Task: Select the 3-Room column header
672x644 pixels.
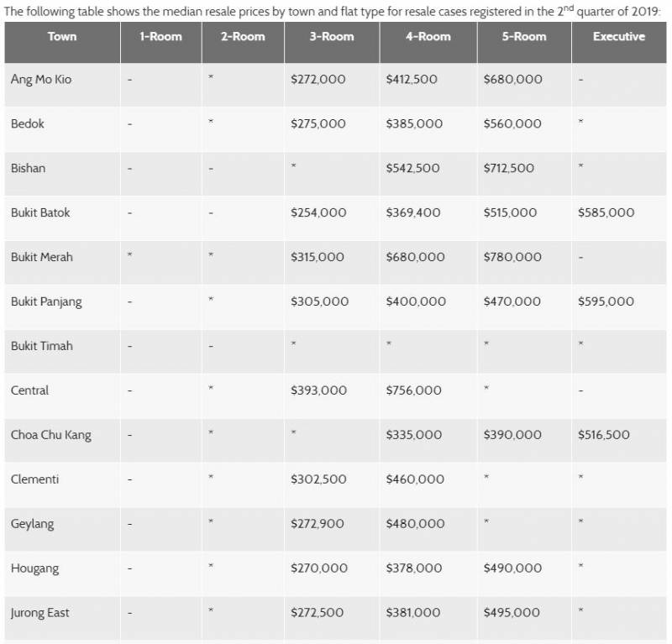Action: 332,37
